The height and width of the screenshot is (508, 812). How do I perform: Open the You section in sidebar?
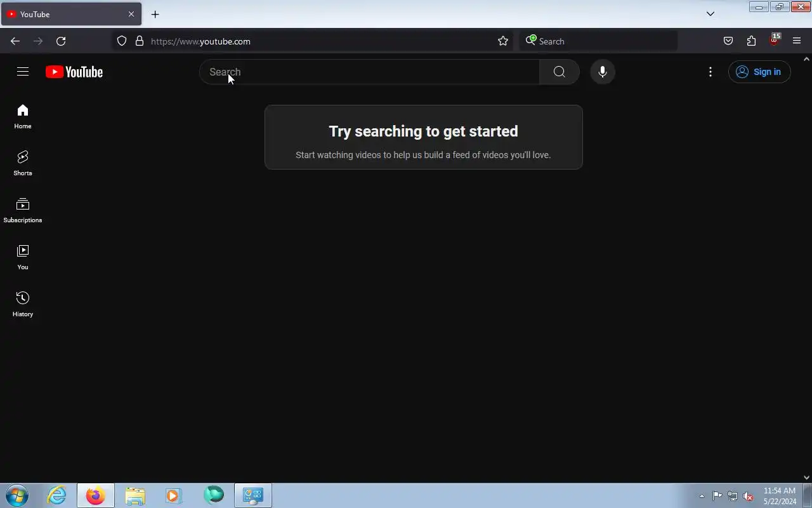[23, 258]
